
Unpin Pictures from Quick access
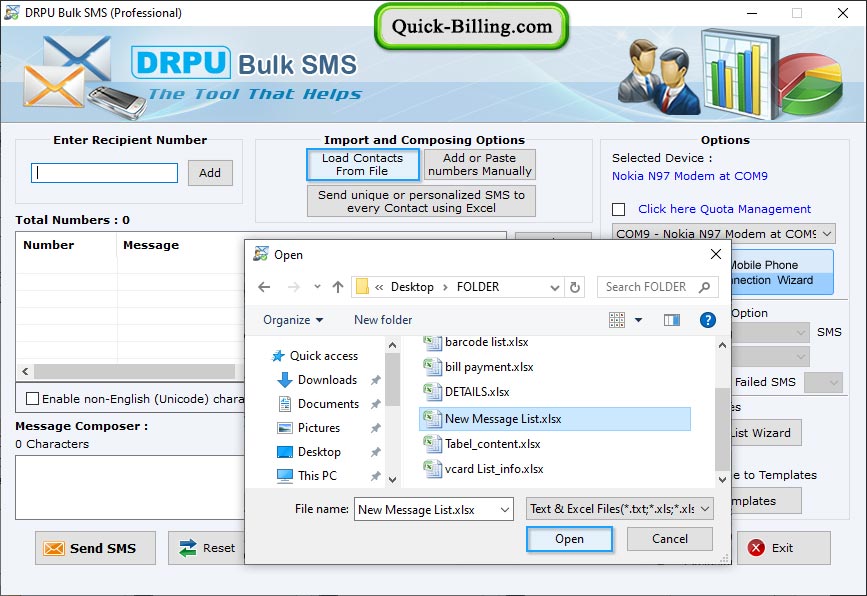[375, 428]
